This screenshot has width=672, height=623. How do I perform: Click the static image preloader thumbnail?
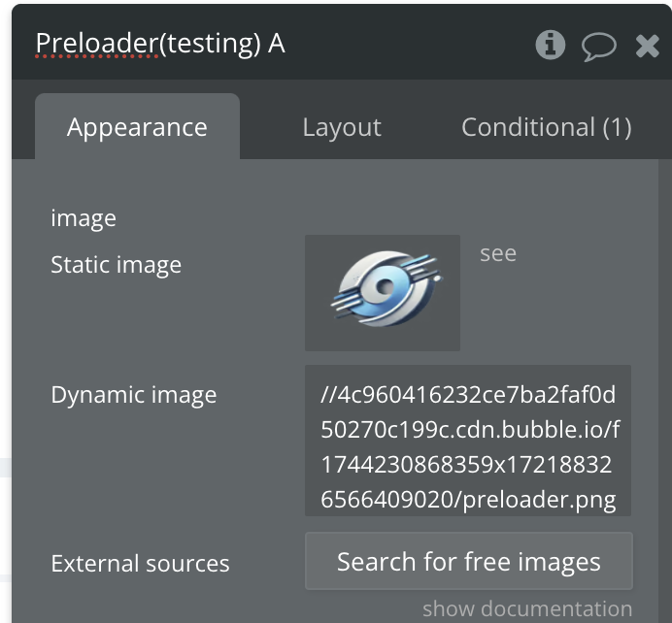pos(383,292)
